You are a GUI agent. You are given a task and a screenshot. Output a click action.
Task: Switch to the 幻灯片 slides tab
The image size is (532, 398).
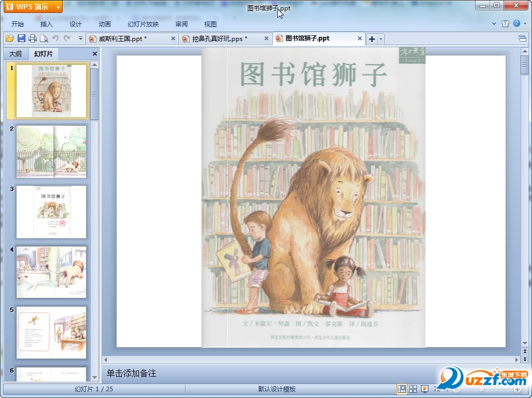tap(44, 53)
